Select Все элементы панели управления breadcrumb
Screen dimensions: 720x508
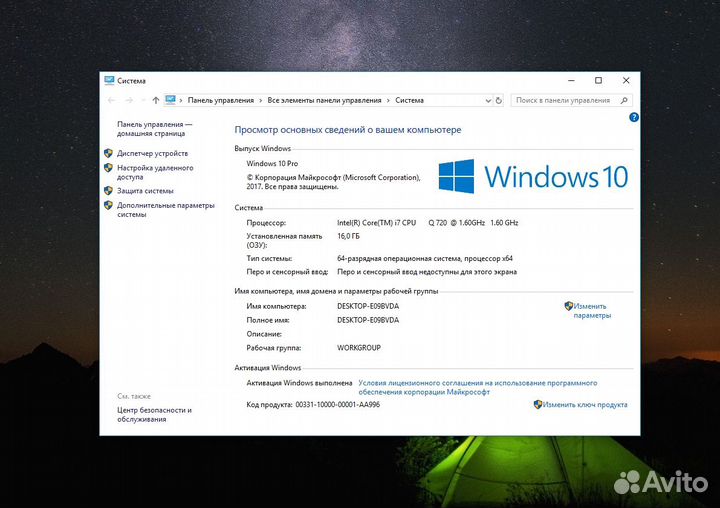(324, 100)
